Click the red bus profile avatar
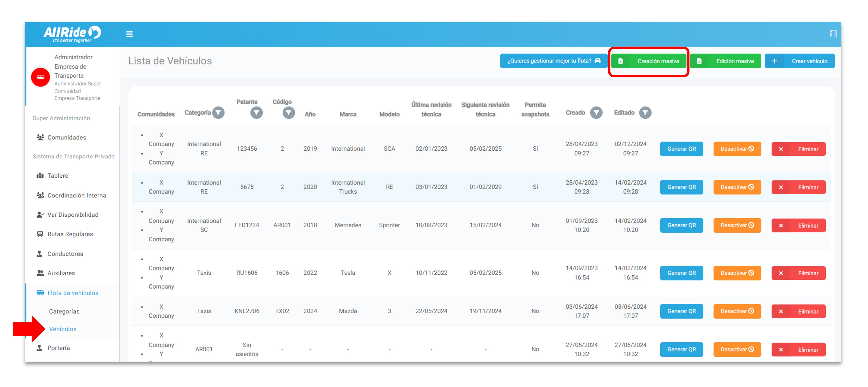 tap(40, 77)
